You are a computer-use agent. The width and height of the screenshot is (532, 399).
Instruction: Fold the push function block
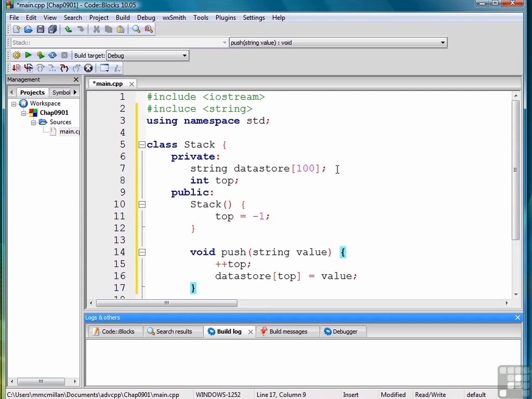tap(142, 253)
